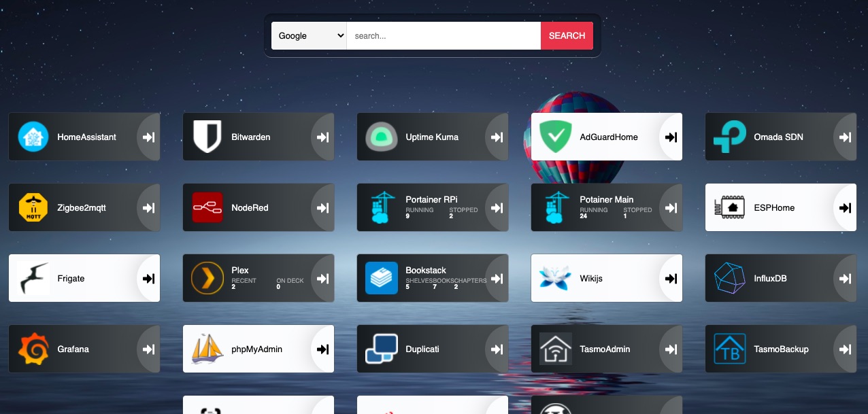The height and width of the screenshot is (414, 868).
Task: Open the Portainer RPi tile title
Action: pyautogui.click(x=431, y=199)
